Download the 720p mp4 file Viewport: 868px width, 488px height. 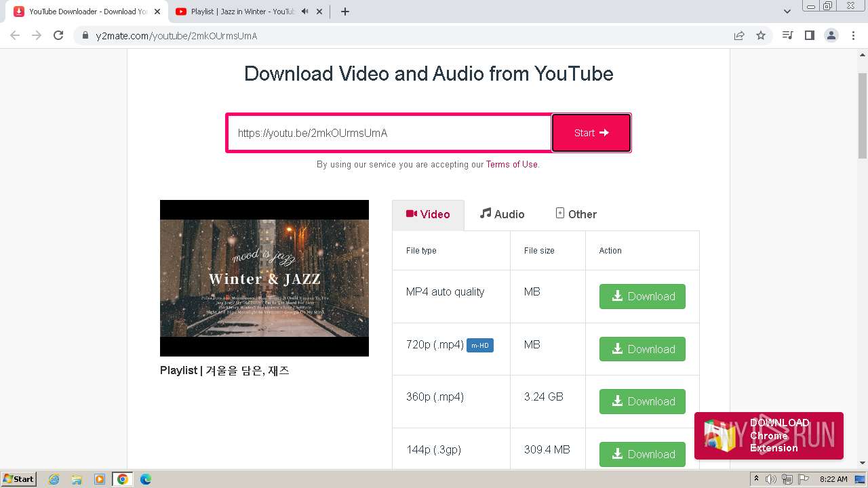coord(642,349)
